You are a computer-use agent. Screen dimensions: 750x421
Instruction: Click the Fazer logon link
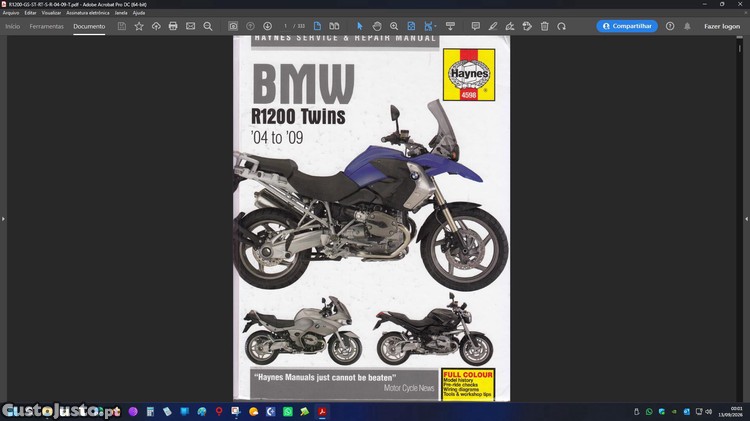(722, 26)
